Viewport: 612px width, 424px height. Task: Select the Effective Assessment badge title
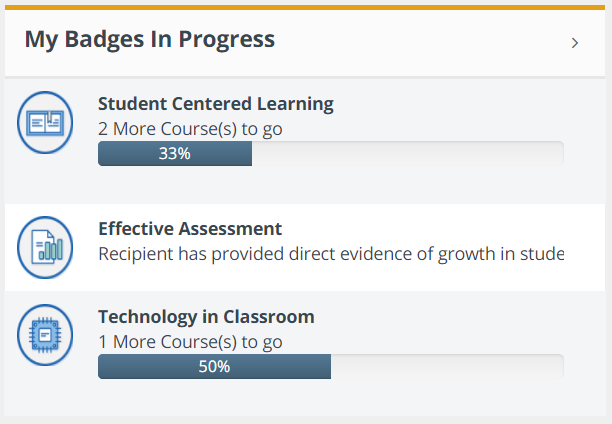click(190, 229)
